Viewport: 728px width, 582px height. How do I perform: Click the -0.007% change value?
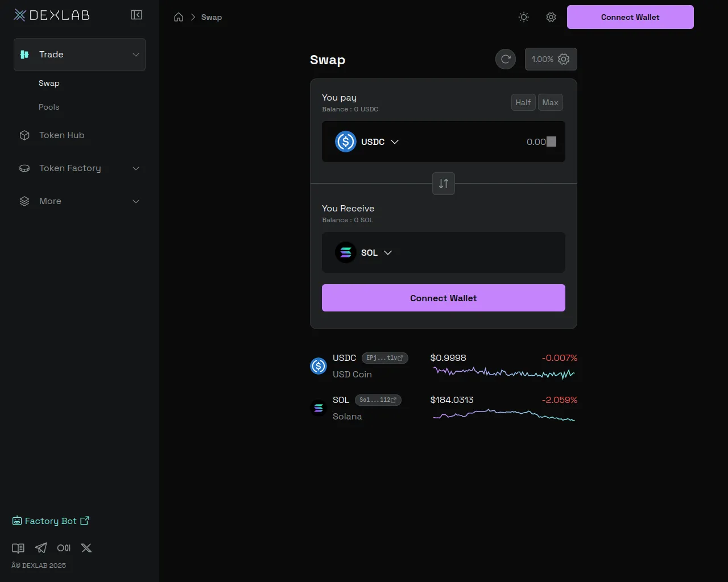(560, 358)
